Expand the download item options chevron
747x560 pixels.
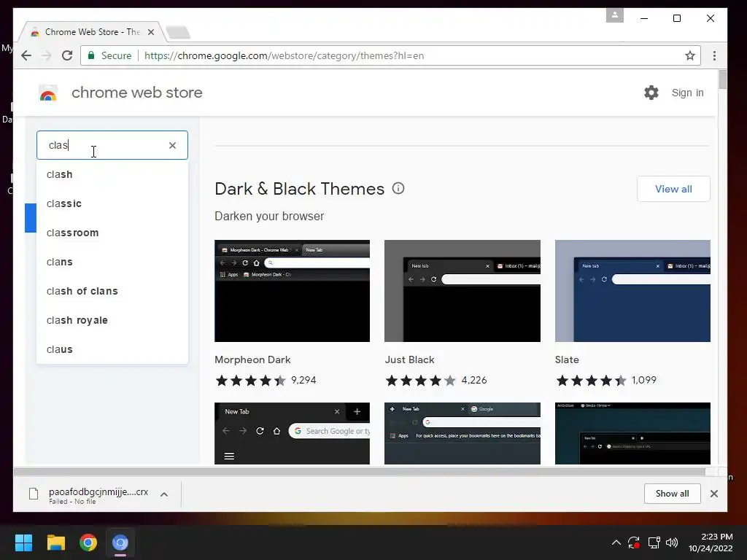[x=164, y=494]
